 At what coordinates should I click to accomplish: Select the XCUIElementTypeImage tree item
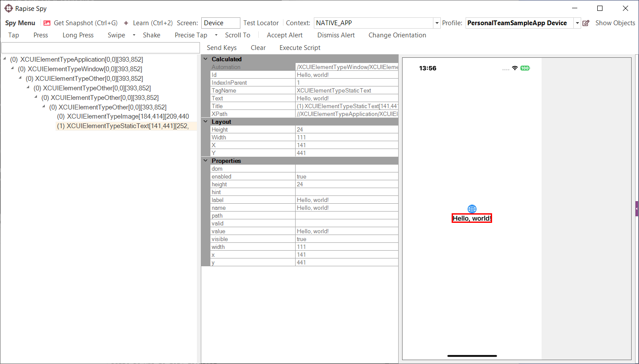(x=123, y=116)
